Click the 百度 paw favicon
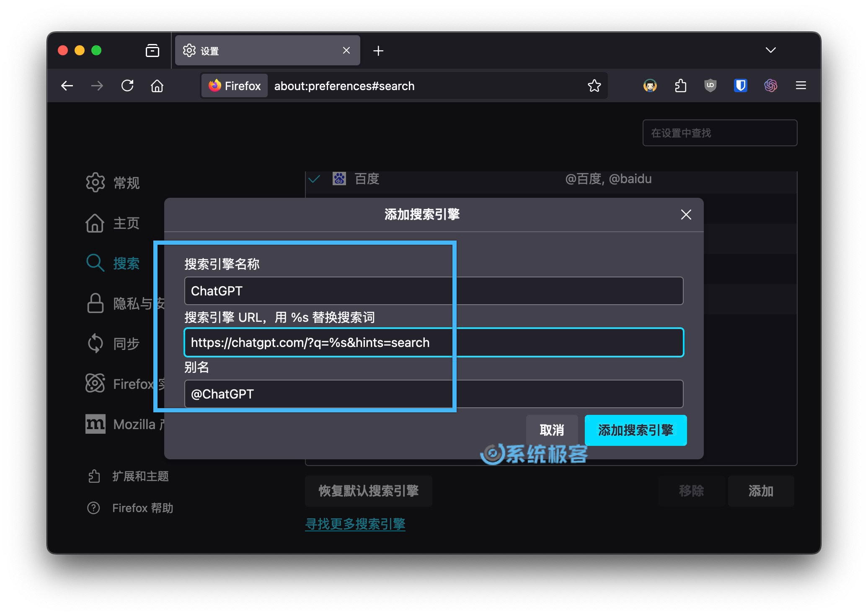The width and height of the screenshot is (868, 616). tap(339, 179)
